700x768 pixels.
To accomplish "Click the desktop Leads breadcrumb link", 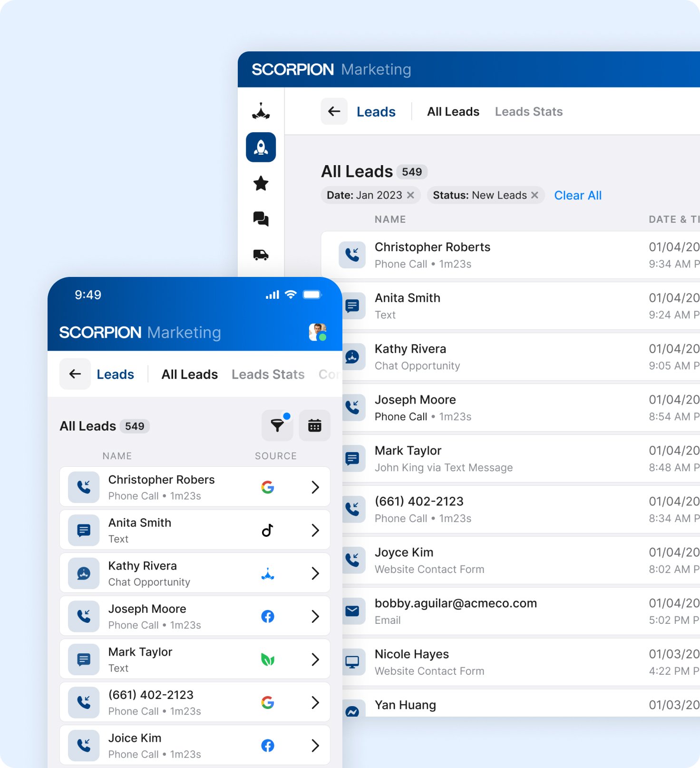I will (x=376, y=112).
